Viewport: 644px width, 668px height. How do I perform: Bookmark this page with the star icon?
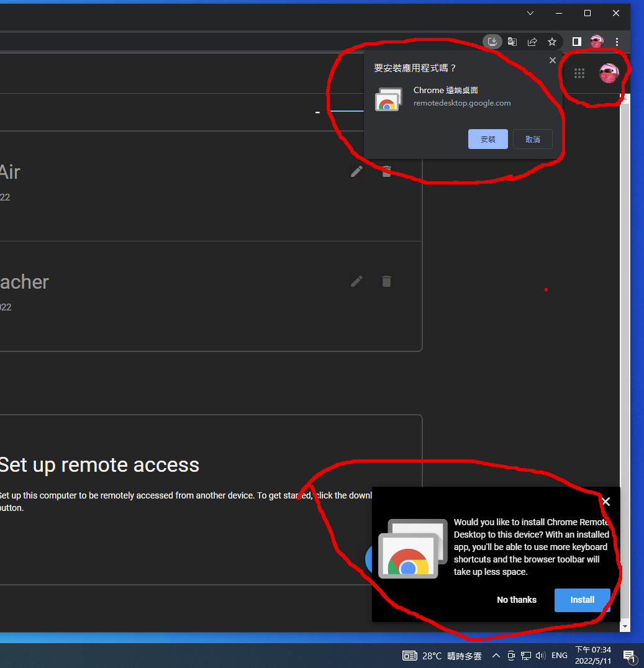pos(551,42)
